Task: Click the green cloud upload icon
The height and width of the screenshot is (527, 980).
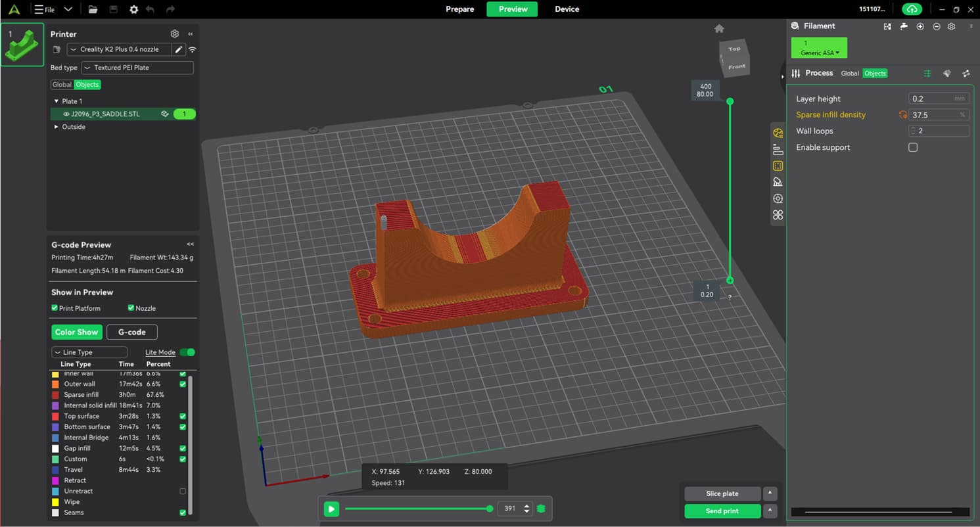Action: click(911, 9)
